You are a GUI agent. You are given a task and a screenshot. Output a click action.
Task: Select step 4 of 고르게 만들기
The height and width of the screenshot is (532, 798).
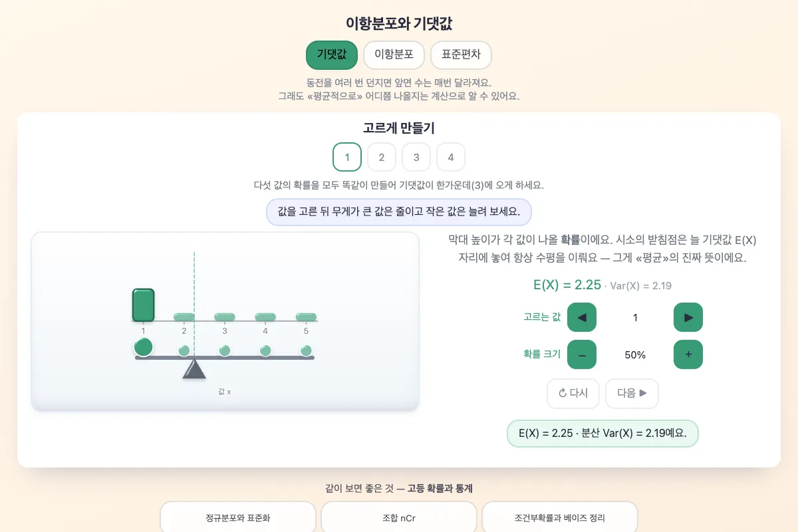(451, 158)
